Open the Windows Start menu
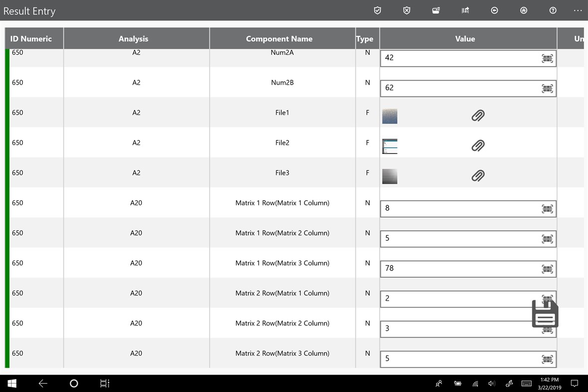Screen dimensions: 588x392 click(x=11, y=383)
